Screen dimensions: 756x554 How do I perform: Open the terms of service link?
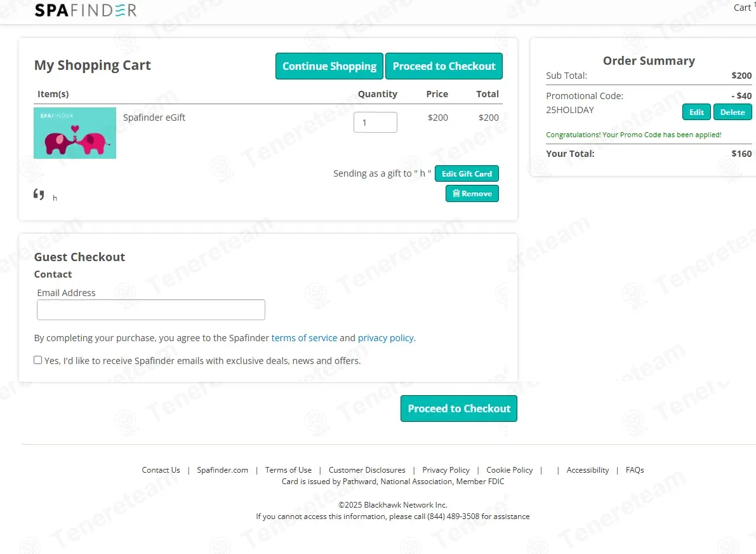(x=304, y=338)
